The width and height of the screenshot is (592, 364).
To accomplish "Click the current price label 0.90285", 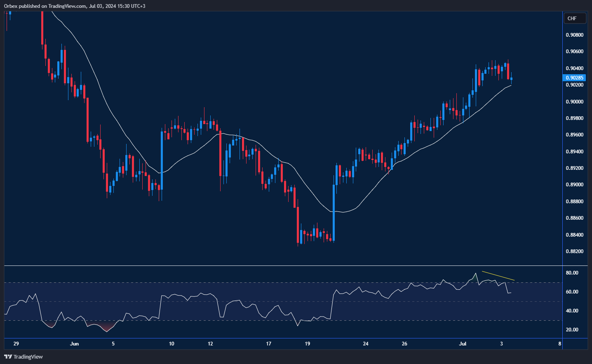I will coord(574,78).
